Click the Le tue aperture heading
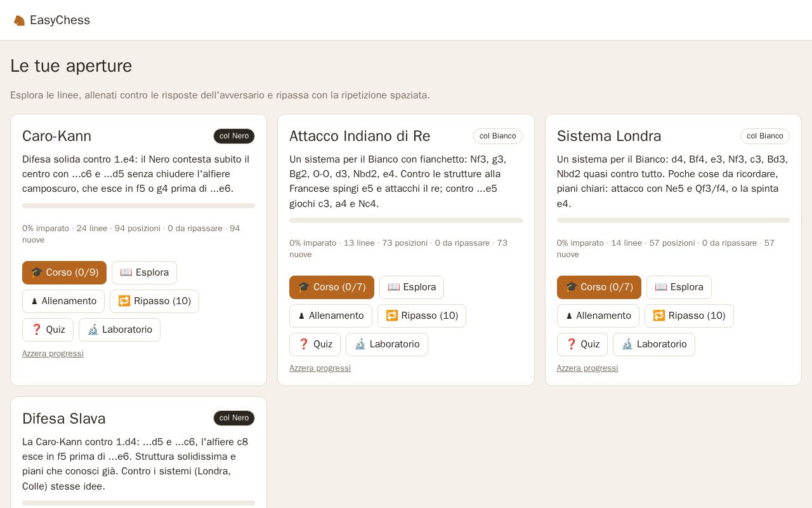 click(x=71, y=66)
